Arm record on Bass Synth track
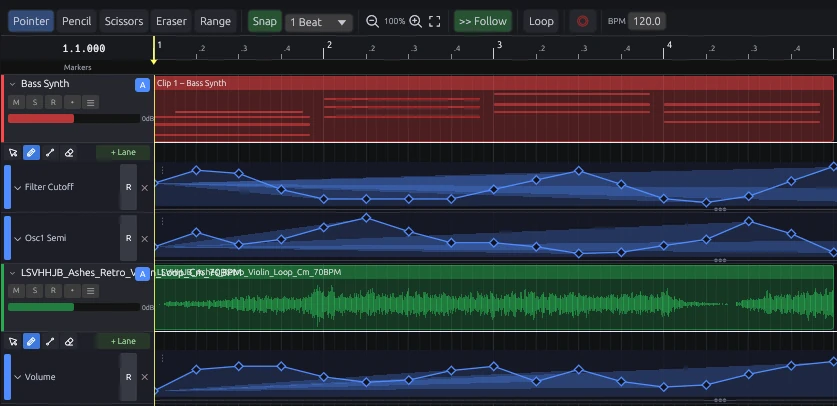 point(53,102)
